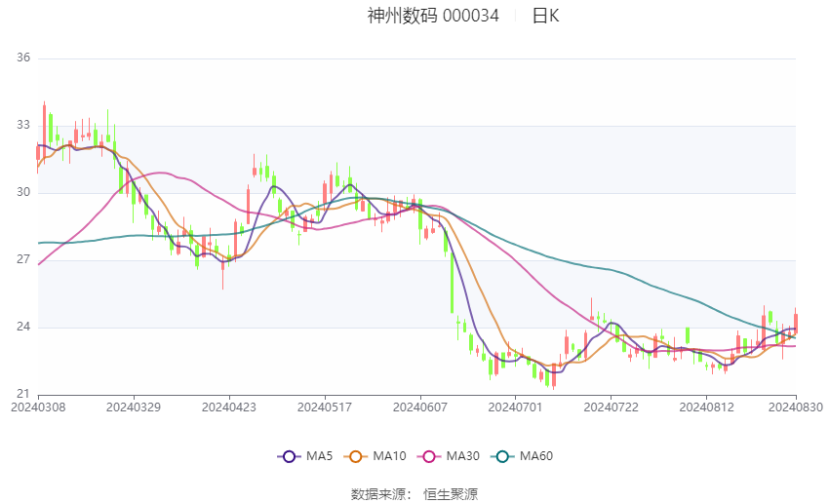Image resolution: width=829 pixels, height=504 pixels.
Task: Click the y-axis value 27
Action: point(23,259)
